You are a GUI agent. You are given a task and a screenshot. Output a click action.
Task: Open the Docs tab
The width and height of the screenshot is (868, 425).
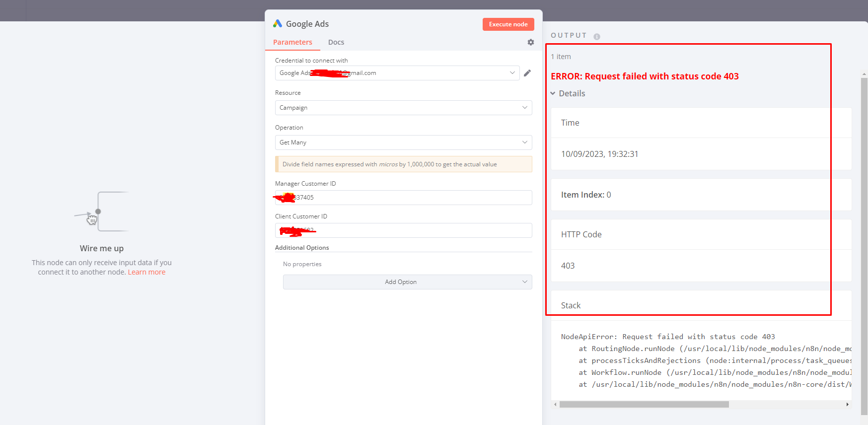(336, 42)
